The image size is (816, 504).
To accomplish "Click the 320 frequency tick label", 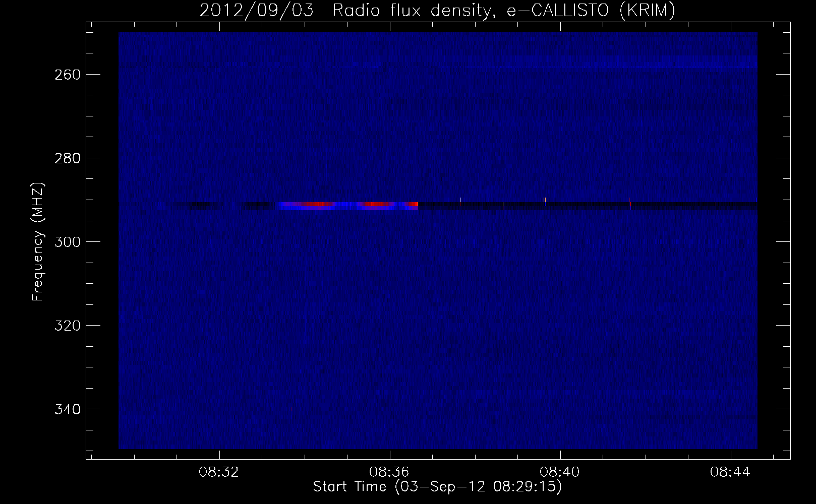I will point(67,326).
